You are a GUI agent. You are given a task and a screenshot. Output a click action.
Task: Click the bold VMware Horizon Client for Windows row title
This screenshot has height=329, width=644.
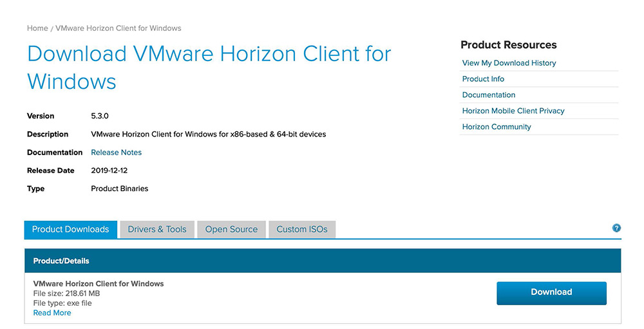click(x=98, y=284)
